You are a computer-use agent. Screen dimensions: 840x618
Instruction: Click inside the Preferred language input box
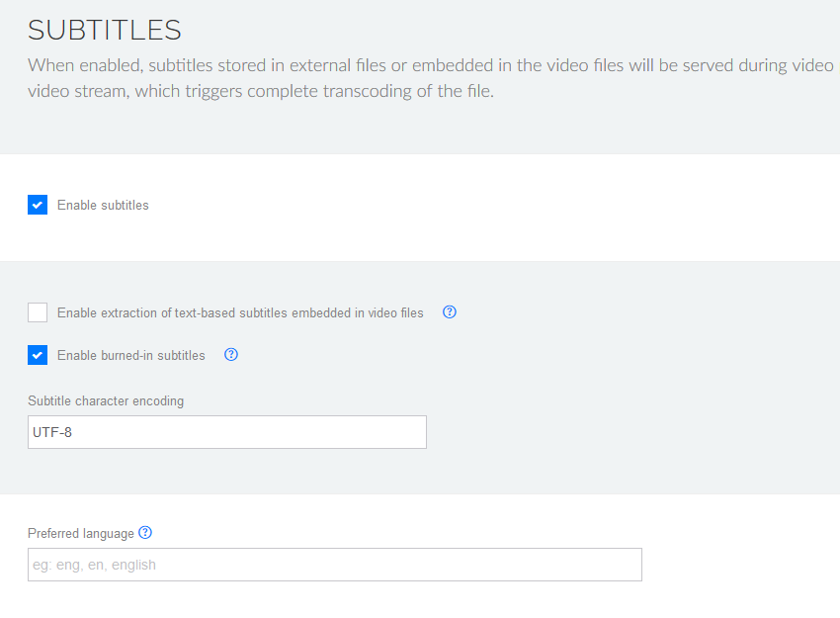tap(334, 565)
